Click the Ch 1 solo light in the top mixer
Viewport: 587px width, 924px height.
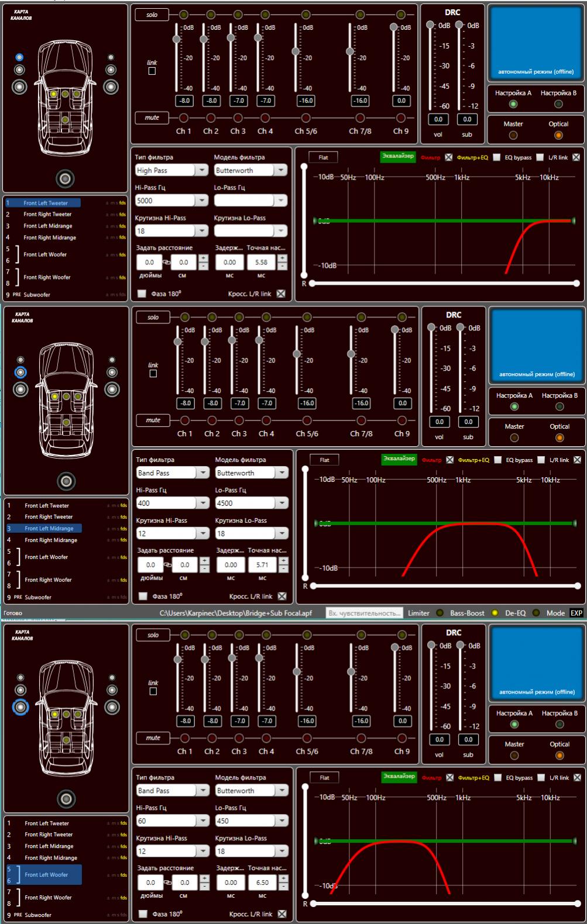tap(184, 15)
